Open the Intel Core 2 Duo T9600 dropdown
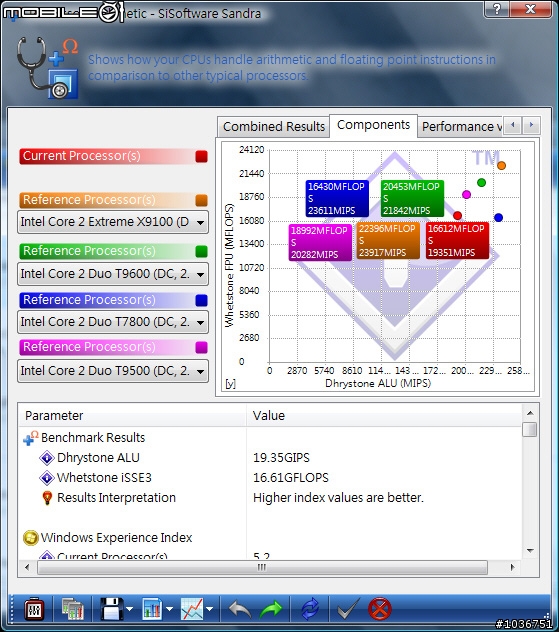 (x=113, y=274)
